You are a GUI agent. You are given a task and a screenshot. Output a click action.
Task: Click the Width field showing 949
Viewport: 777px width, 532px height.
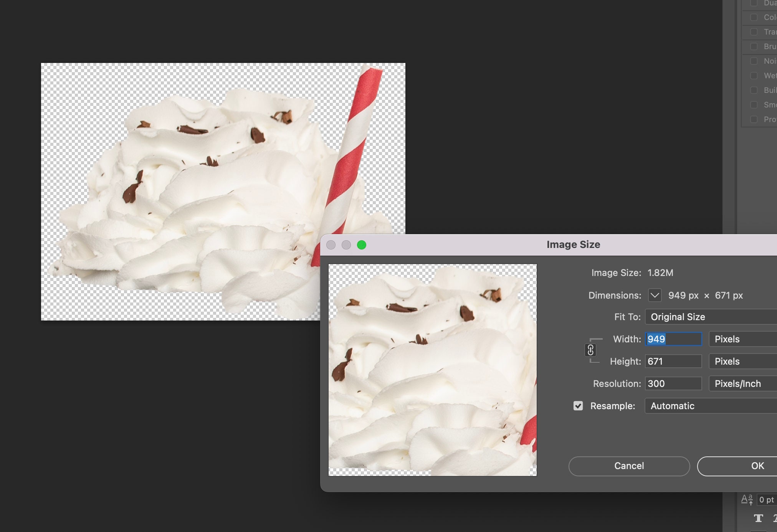[x=673, y=339]
